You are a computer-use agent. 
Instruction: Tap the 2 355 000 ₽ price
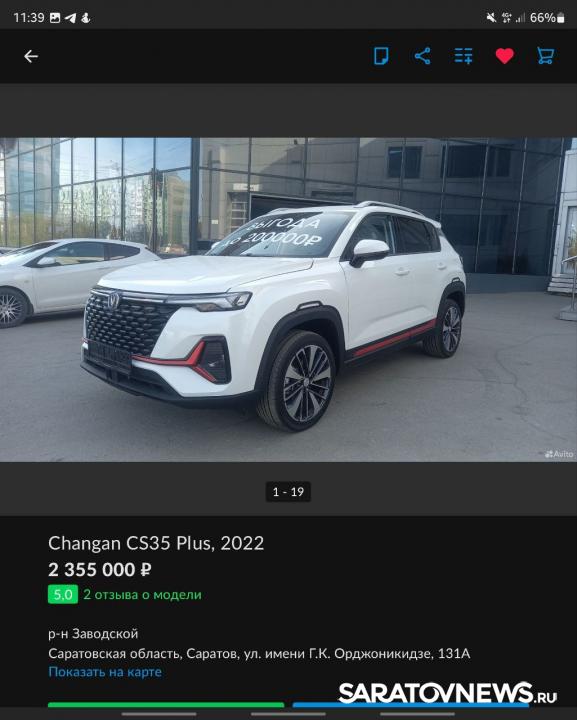click(x=100, y=570)
